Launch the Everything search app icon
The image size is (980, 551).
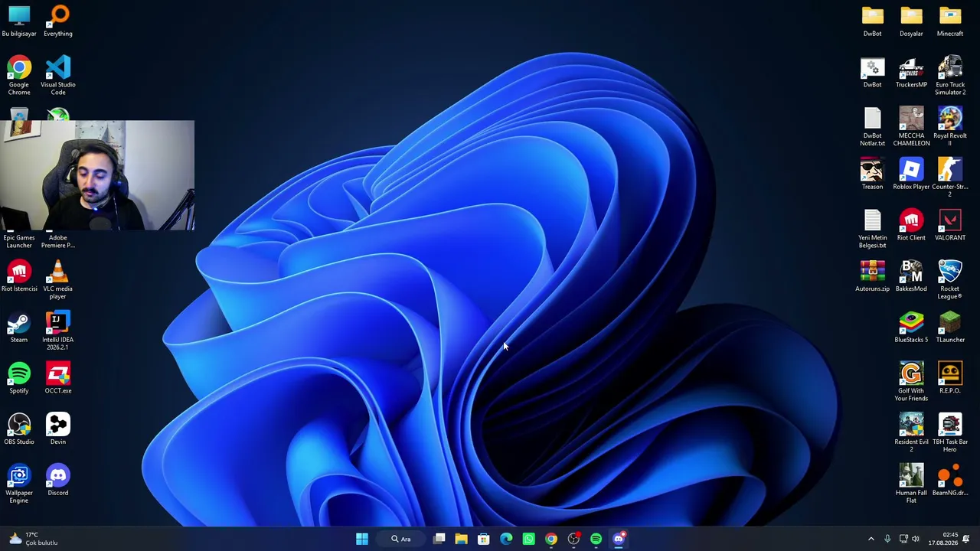point(58,21)
